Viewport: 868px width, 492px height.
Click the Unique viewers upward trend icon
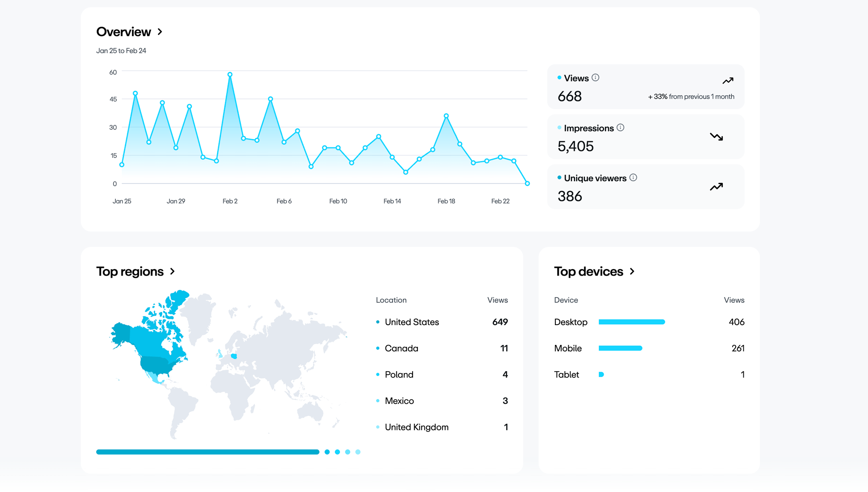(716, 187)
